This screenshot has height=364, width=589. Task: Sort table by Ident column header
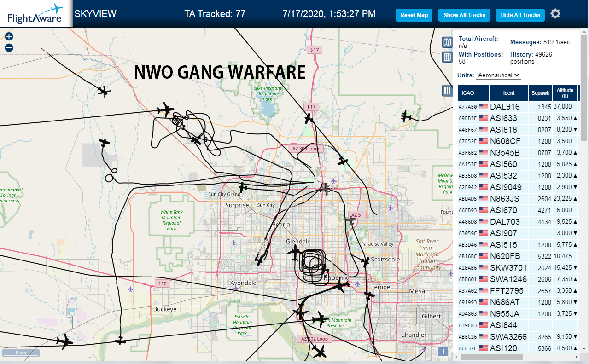[x=509, y=93]
